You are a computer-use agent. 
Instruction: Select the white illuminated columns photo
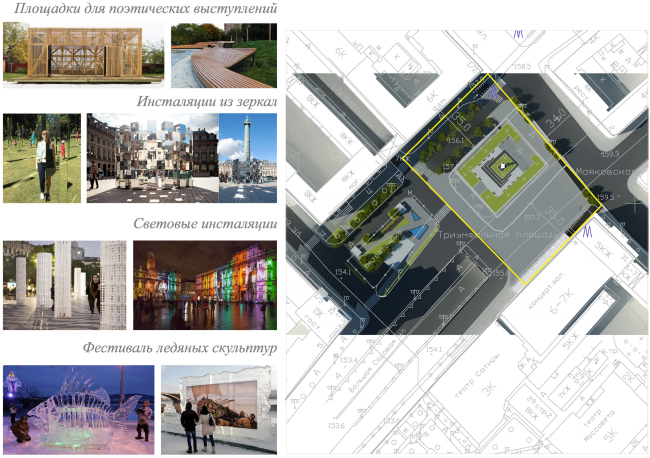(x=65, y=285)
